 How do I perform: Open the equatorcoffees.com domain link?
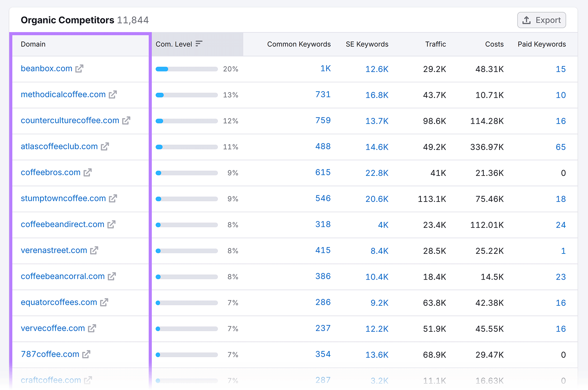(x=59, y=302)
